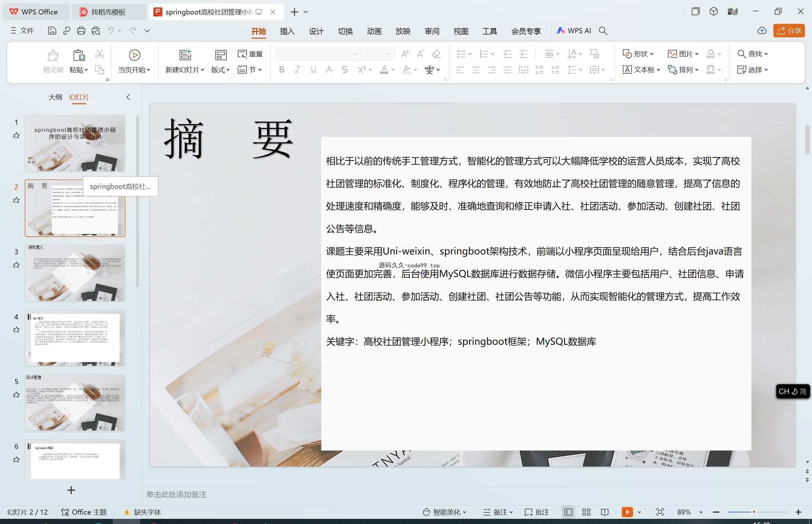Click the Print icon in quick access bar
The image size is (812, 524).
81,31
